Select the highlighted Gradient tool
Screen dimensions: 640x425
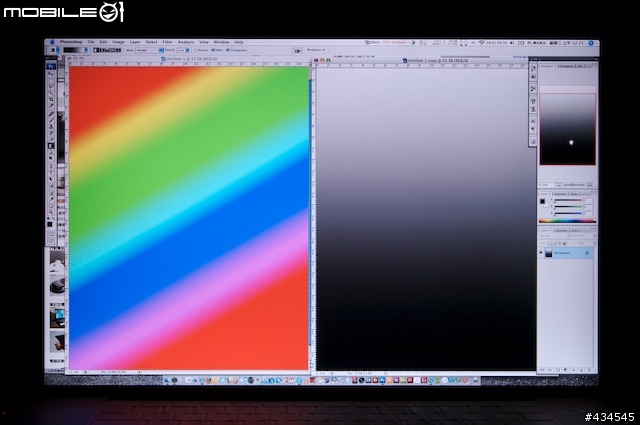(x=51, y=146)
